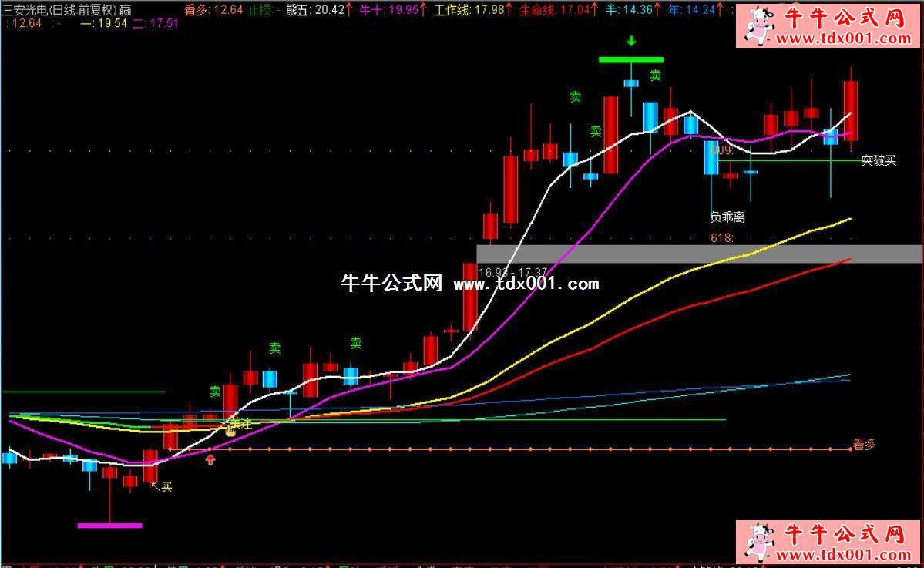Image resolution: width=924 pixels, height=568 pixels.
Task: Open the 牛牛公式网 logo link at top right
Action: pyautogui.click(x=828, y=26)
